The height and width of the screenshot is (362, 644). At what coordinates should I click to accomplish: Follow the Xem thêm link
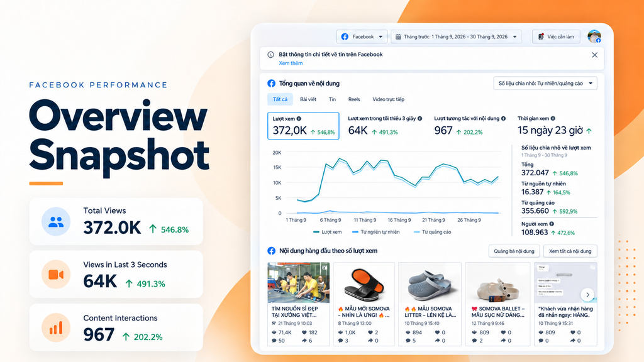point(291,63)
